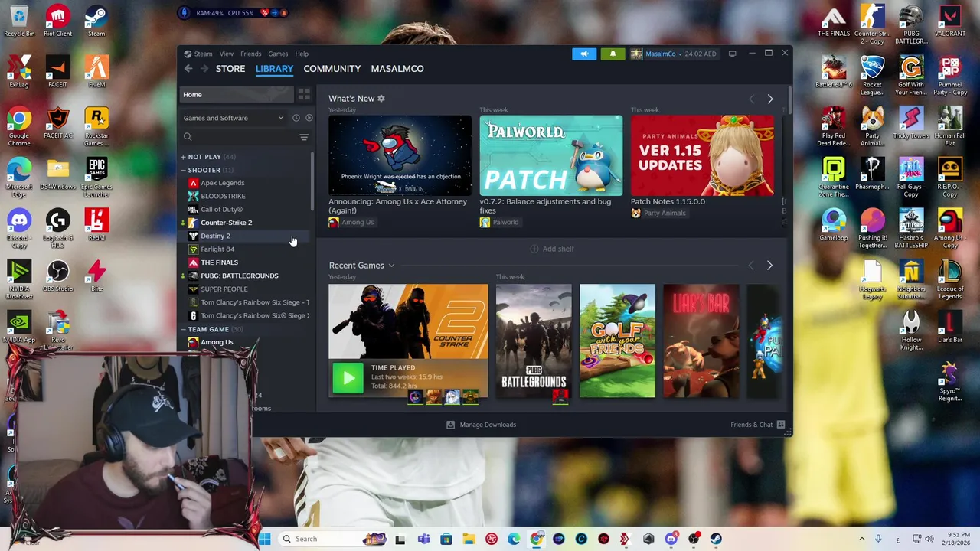The width and height of the screenshot is (980, 551).
Task: Select THE FINALS in the sidebar list
Action: [219, 262]
